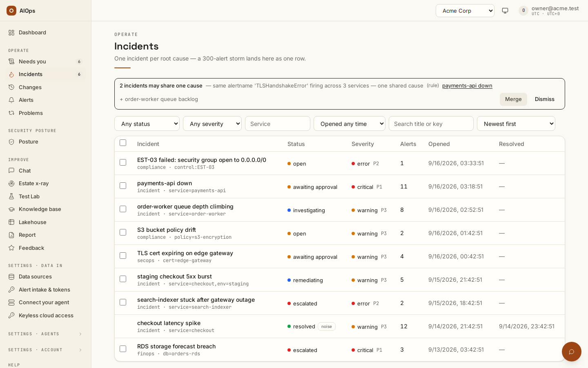Dismiss the shared cause suggestion
This screenshot has width=588, height=368.
click(545, 99)
